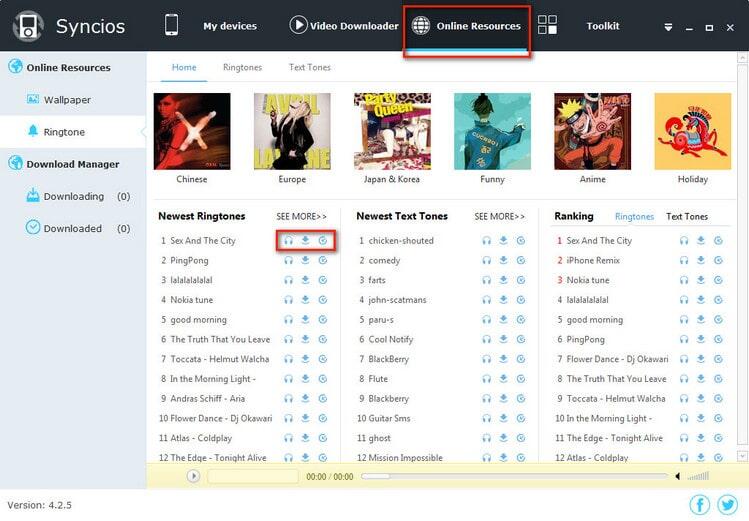Open My devices section
This screenshot has width=749, height=521.
pos(230,26)
